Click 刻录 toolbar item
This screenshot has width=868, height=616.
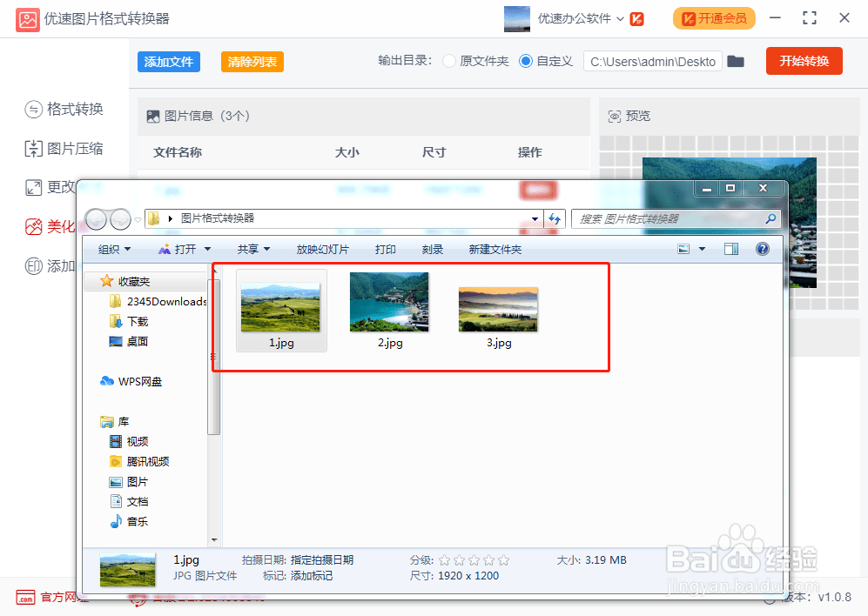click(433, 249)
